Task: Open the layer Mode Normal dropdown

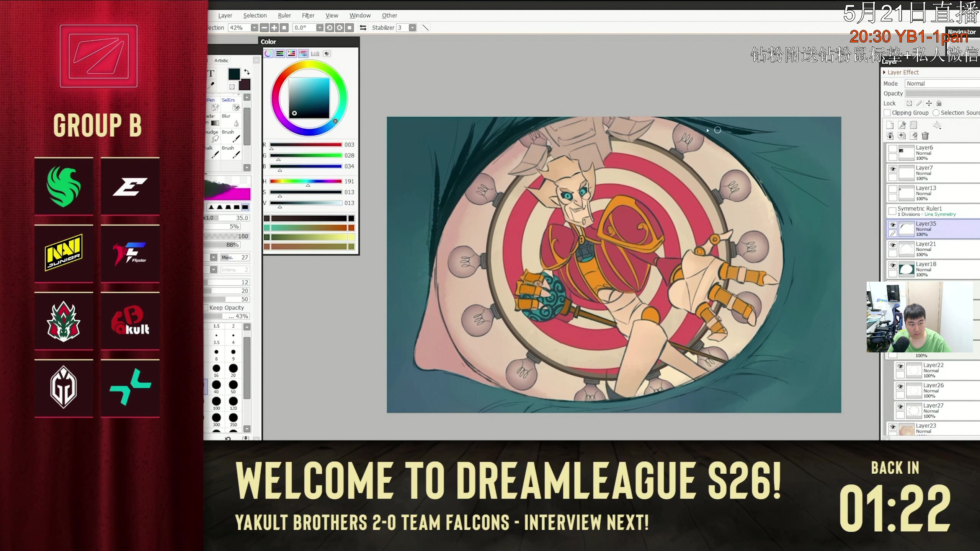Action: coord(942,83)
